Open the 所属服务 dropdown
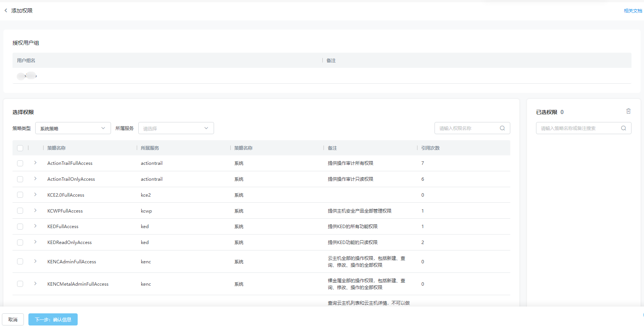644x327 pixels. (x=176, y=128)
